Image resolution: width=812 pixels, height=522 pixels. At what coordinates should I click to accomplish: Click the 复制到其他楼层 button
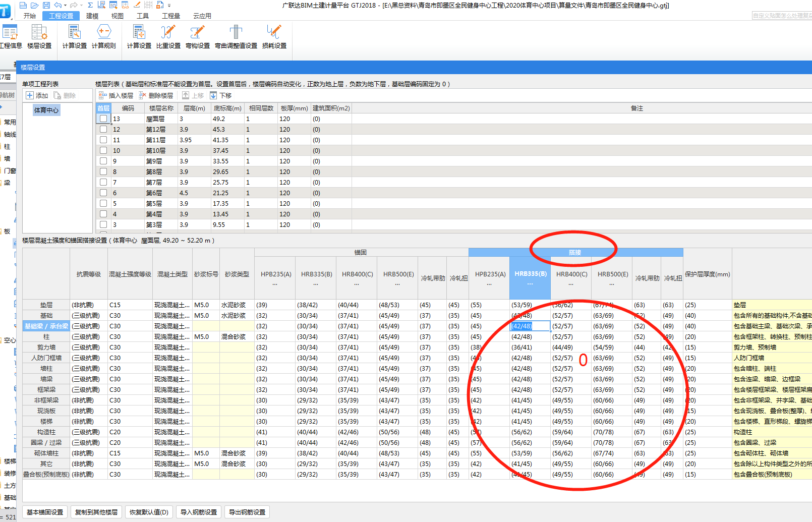tap(96, 512)
